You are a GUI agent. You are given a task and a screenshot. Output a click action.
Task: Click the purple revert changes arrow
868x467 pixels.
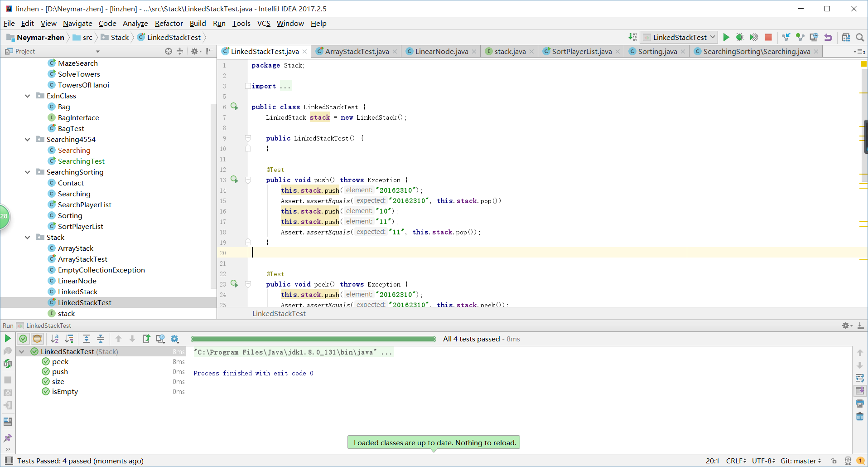(x=828, y=37)
